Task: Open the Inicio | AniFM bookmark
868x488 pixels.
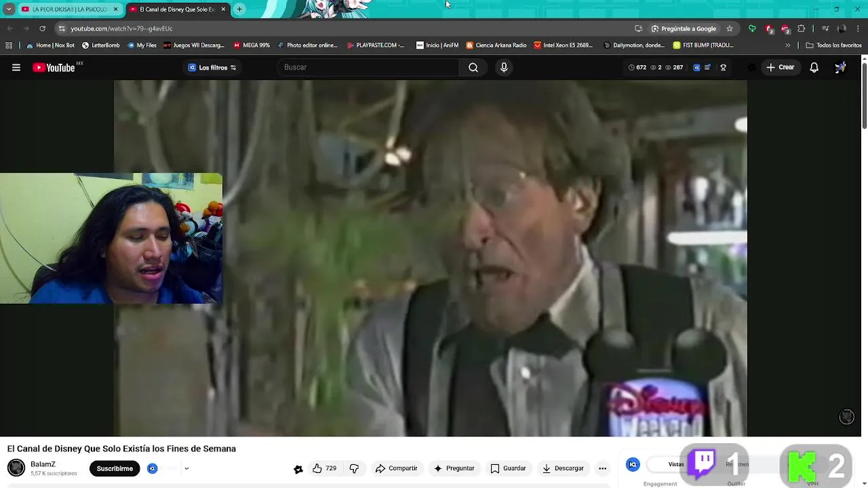Action: 437,45
